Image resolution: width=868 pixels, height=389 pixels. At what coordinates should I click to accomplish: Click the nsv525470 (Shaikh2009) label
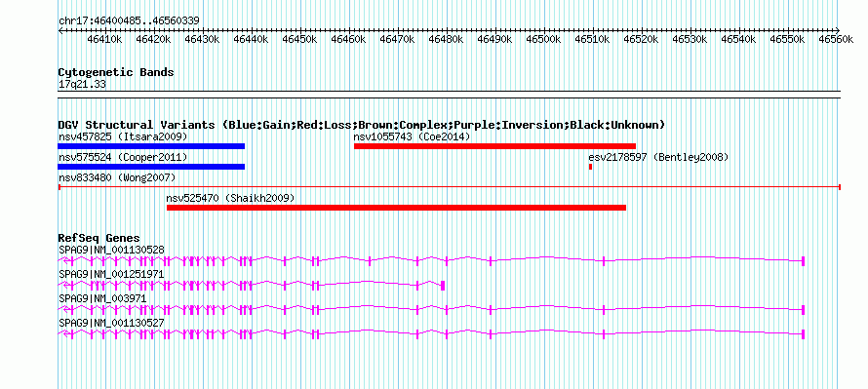pos(230,198)
